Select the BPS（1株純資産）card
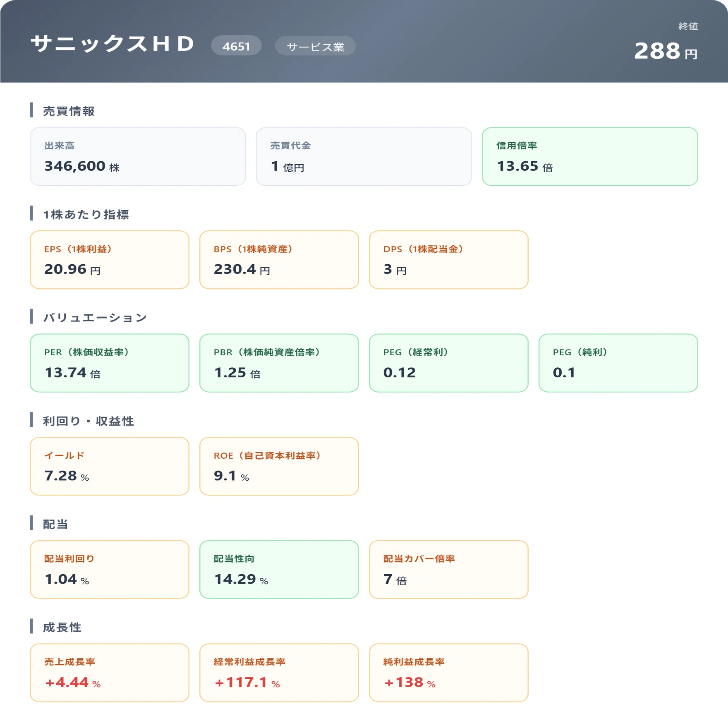728x728 pixels. (x=279, y=260)
